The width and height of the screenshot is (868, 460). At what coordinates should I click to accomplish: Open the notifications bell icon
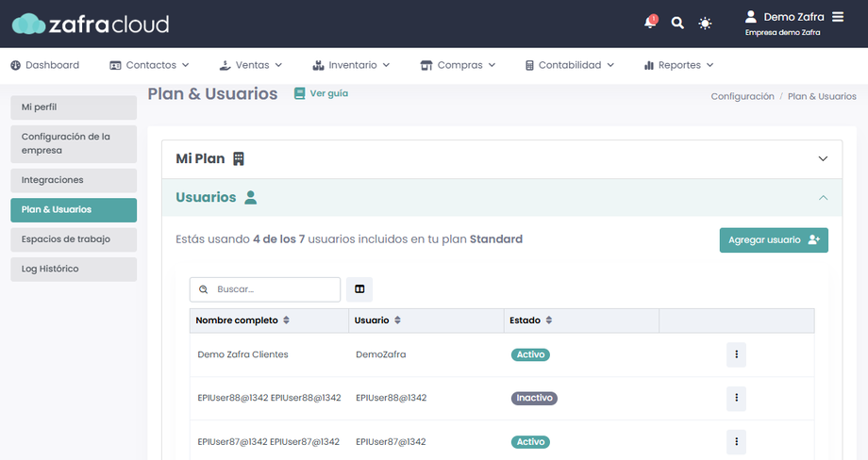tap(650, 23)
